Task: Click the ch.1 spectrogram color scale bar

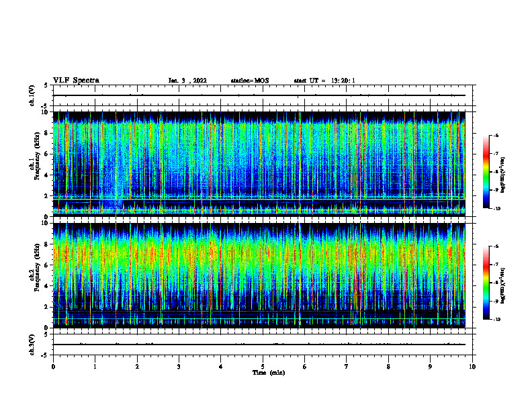Action: click(x=486, y=172)
